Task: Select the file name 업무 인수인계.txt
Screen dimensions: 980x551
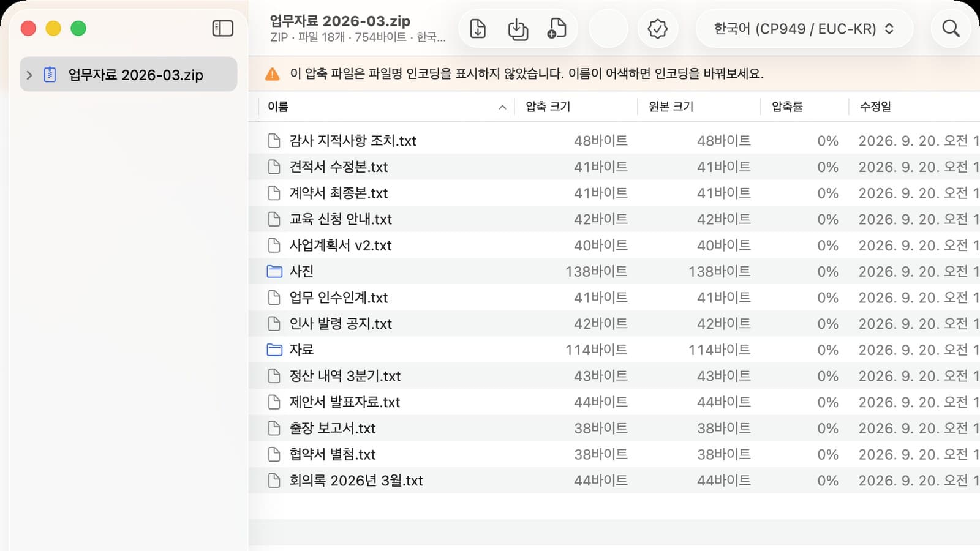Action: coord(339,298)
